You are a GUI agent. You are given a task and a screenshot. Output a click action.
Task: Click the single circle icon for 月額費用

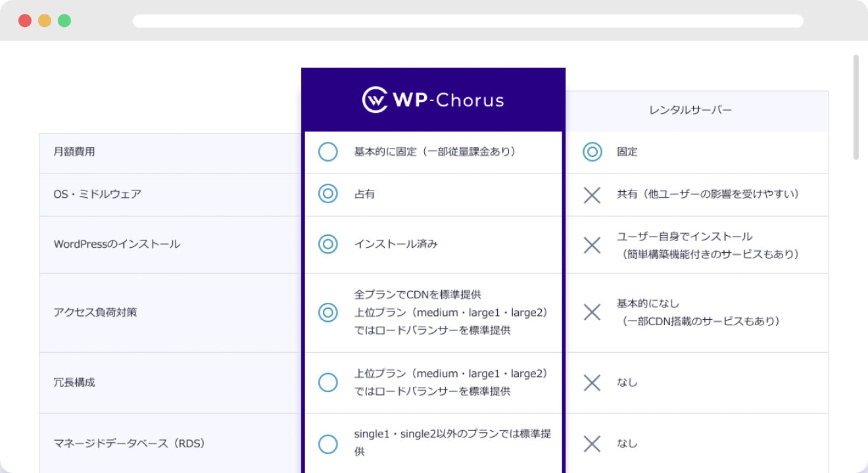click(327, 152)
